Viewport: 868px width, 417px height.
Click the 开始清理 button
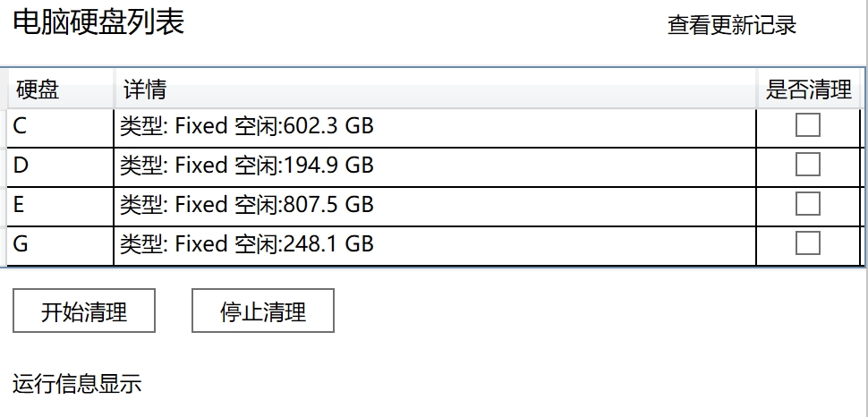coord(84,311)
